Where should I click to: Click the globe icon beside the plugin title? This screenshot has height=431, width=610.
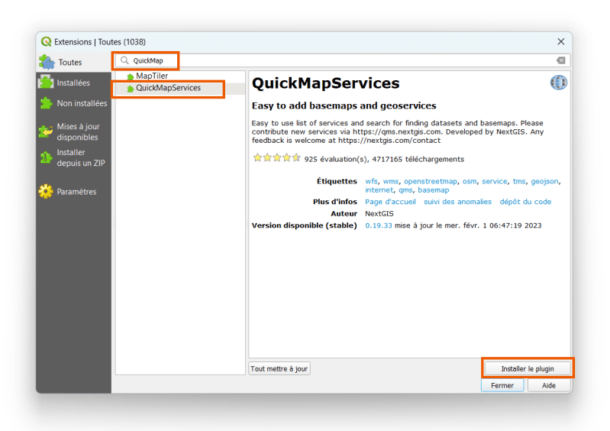point(559,82)
